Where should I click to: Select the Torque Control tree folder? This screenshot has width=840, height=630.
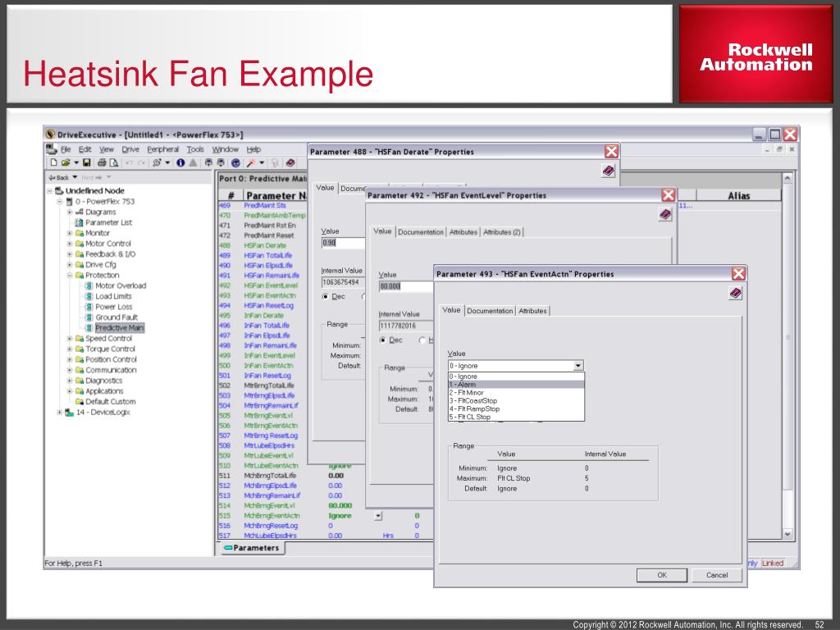(x=111, y=349)
